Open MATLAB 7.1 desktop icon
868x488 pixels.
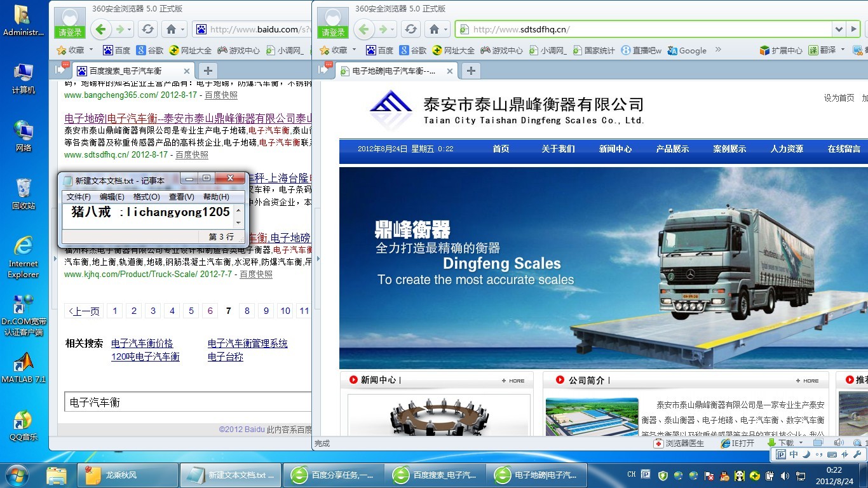(24, 368)
